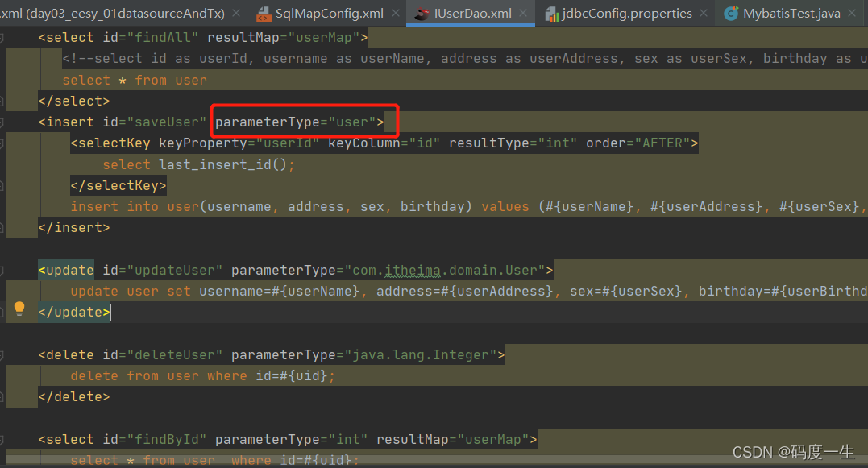Click id="findById" attribute
Viewport: 868px width, 468px height.
pyautogui.click(x=155, y=440)
